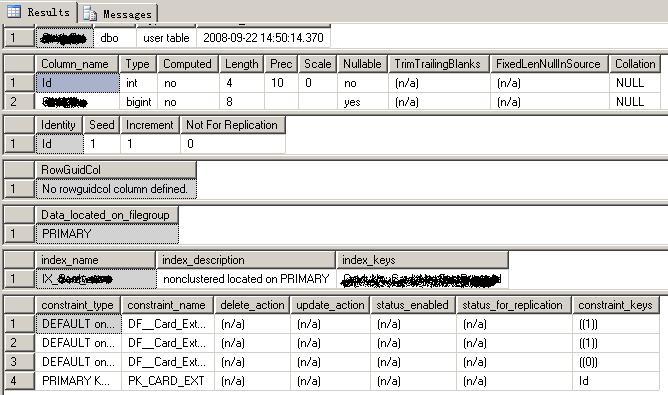Viewport: 668px width, 395px height.
Task: Select the ((0)) constraint_keys cell
Action: (x=616, y=362)
